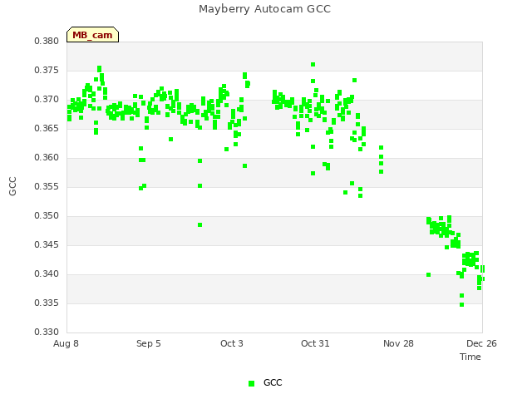The height and width of the screenshot is (399, 532).
Task: Click the vertical GCC axis title
Action: 12,186
